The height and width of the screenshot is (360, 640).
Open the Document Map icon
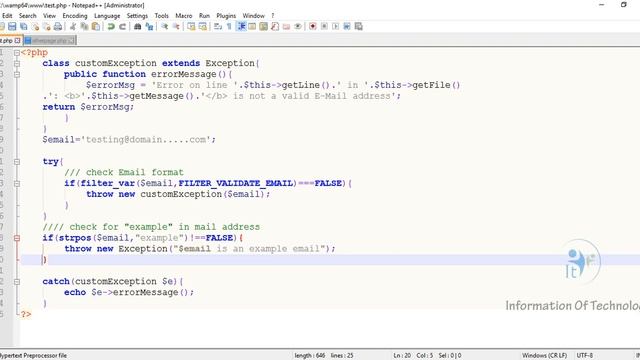264,27
